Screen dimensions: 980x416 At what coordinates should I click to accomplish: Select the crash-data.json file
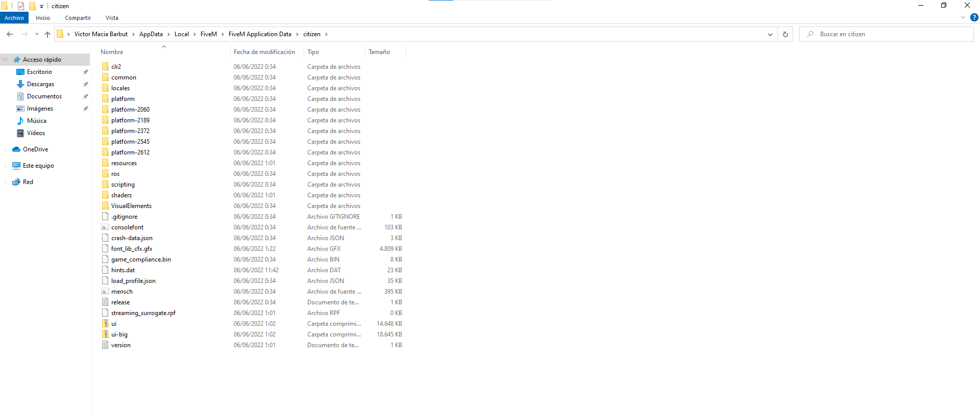point(132,238)
